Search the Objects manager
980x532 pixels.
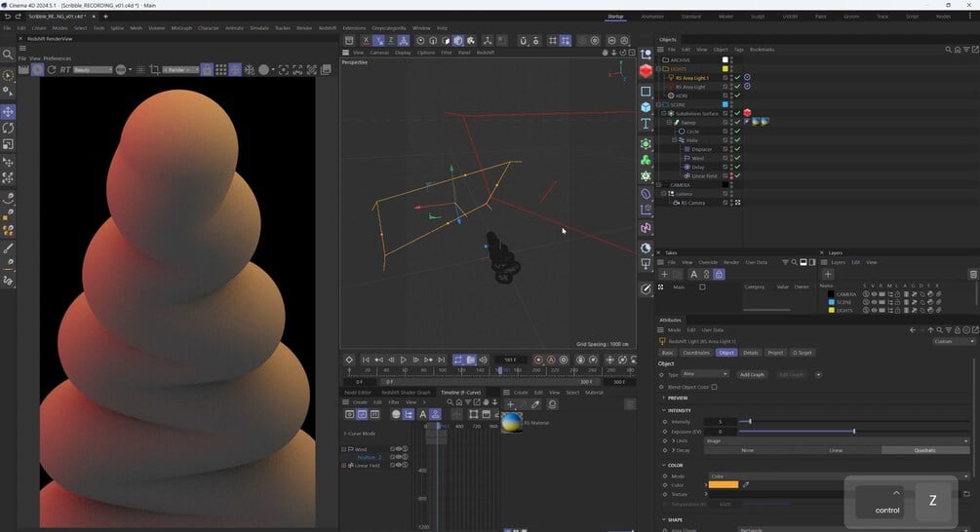[948, 50]
